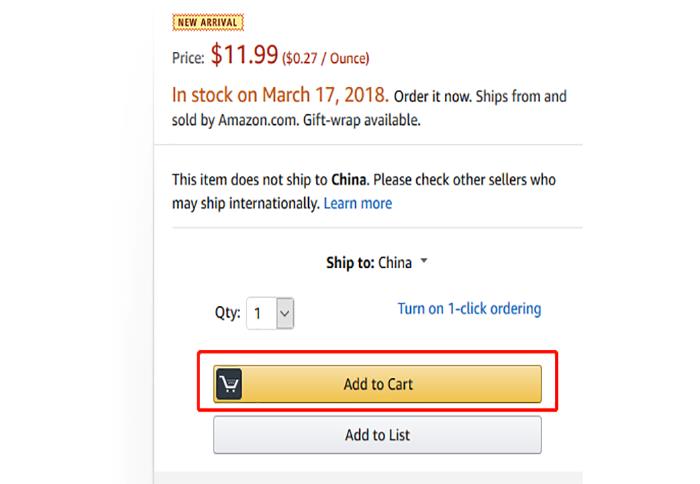This screenshot has width=700, height=484.
Task: Click the shopping cart icon on the button
Action: tap(229, 384)
